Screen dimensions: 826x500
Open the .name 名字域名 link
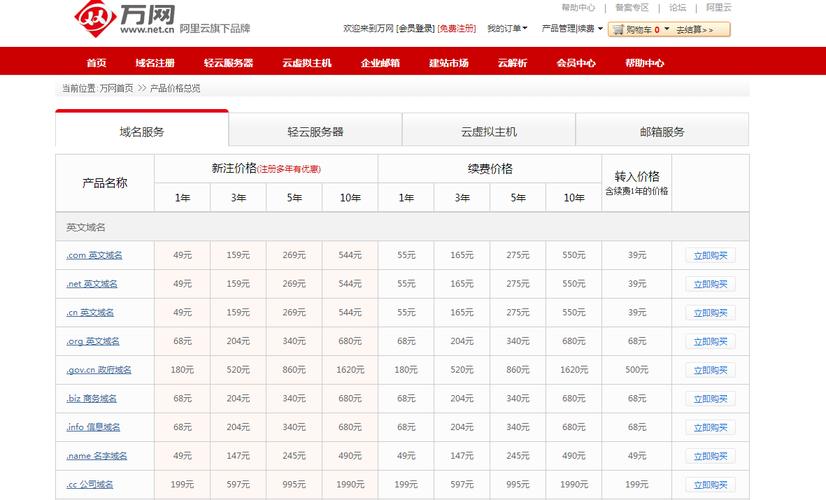coord(97,456)
